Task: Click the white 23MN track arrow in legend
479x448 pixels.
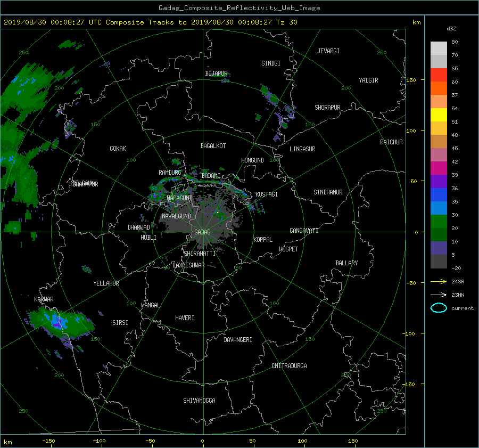Action: point(439,295)
